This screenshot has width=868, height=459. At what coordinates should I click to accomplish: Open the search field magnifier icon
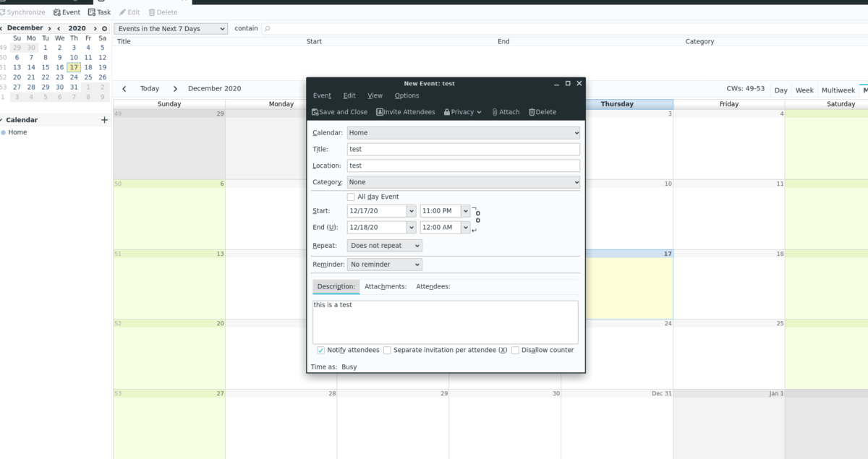tap(268, 28)
